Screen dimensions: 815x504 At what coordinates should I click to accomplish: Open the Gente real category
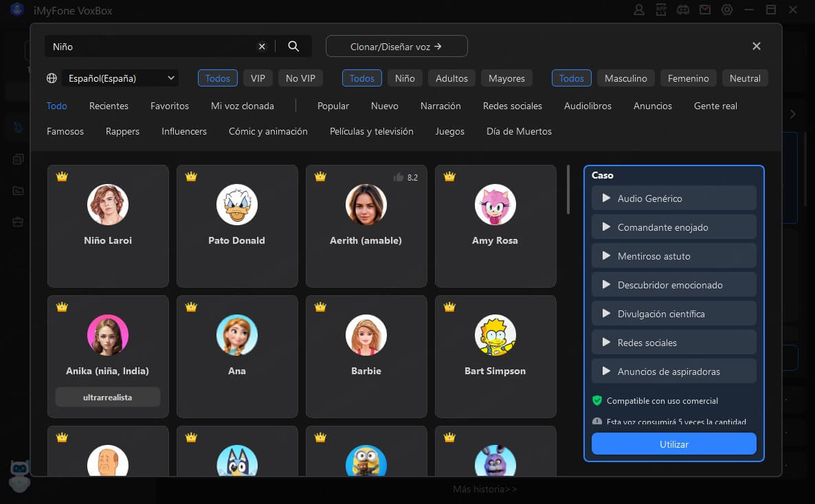tap(715, 106)
